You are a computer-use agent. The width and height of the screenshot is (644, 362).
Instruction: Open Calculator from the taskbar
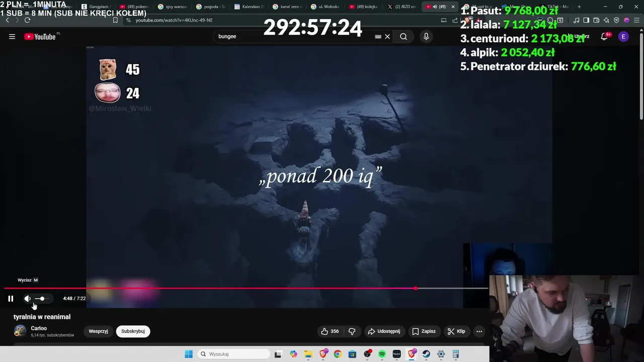point(456,354)
